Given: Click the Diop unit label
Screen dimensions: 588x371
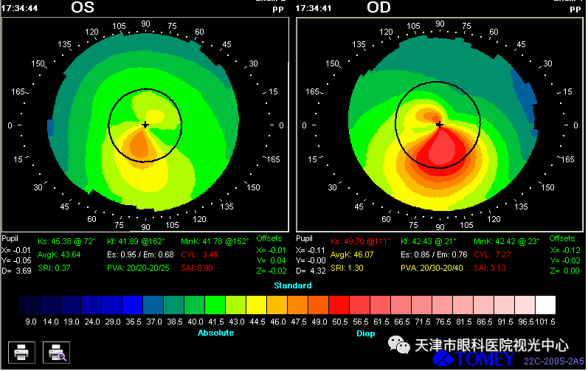Looking at the screenshot, I should (366, 334).
